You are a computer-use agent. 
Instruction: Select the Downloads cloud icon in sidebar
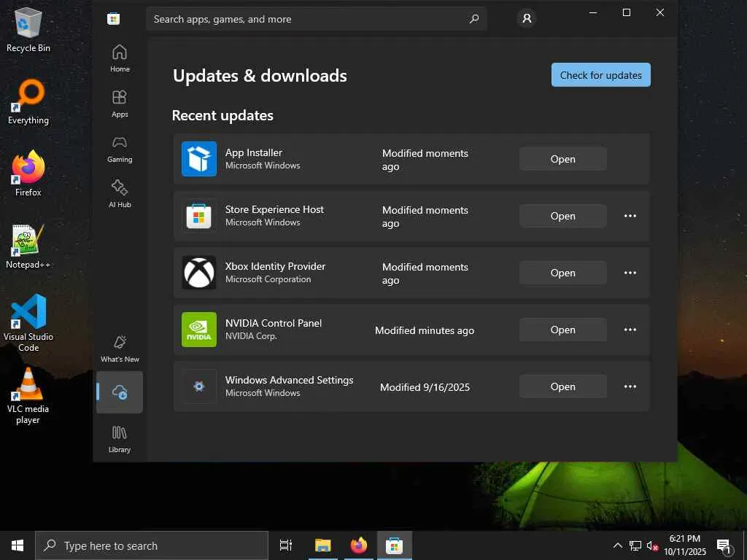click(120, 392)
